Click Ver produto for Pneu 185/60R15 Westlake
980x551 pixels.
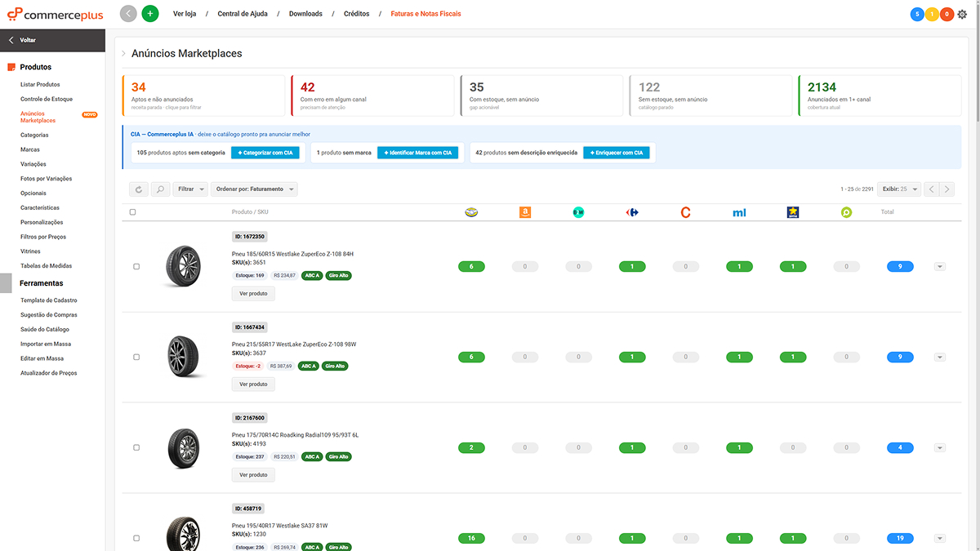coord(253,294)
